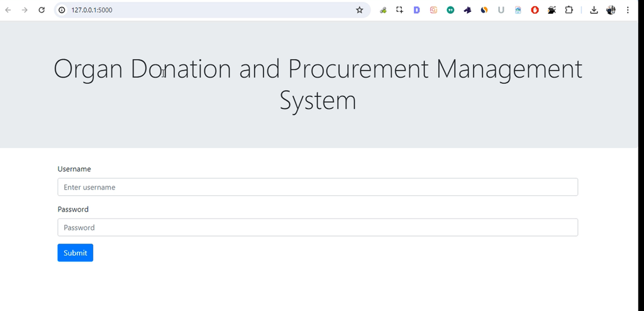Open the Extensions puzzle piece menu

coord(569,10)
